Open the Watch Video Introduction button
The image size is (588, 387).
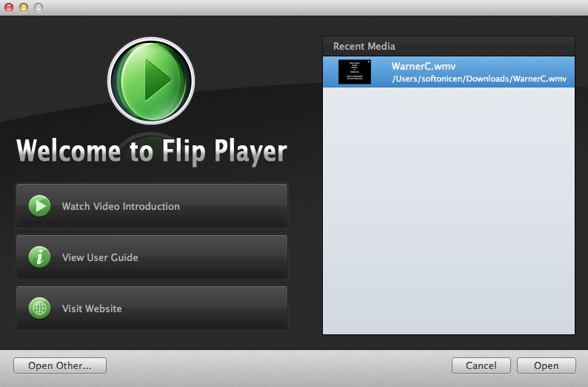coord(152,205)
